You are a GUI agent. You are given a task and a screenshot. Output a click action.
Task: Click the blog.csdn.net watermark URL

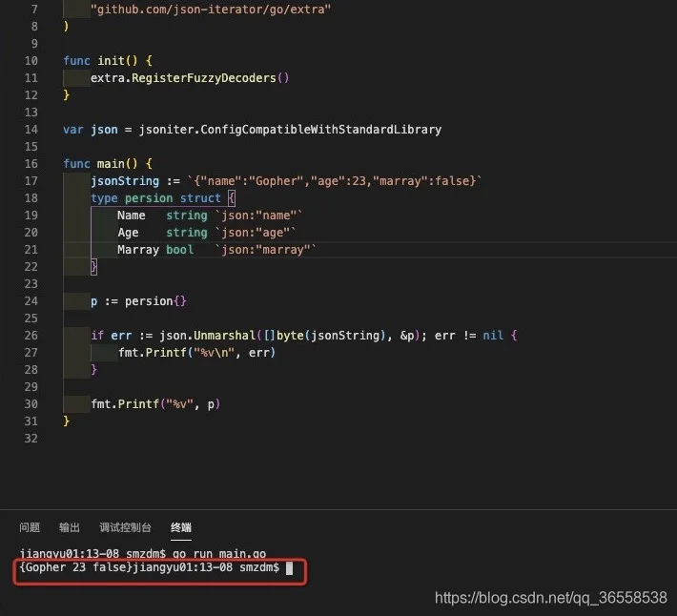(x=550, y=598)
